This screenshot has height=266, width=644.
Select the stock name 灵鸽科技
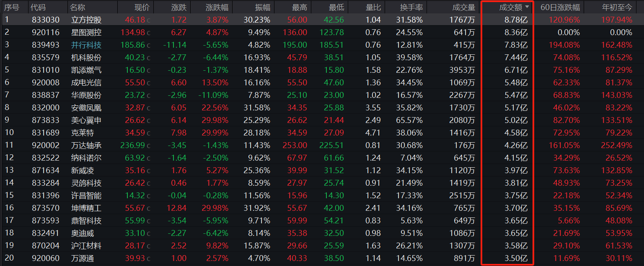(x=86, y=183)
